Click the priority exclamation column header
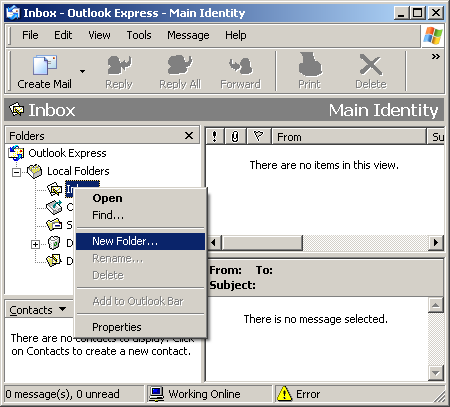Image resolution: width=450 pixels, height=407 pixels. (x=215, y=136)
